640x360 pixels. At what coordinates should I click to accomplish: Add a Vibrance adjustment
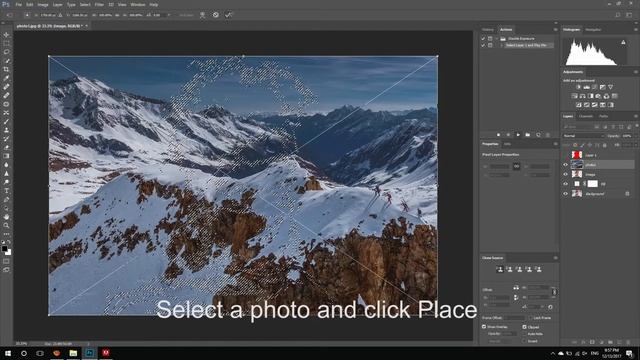[x=611, y=87]
